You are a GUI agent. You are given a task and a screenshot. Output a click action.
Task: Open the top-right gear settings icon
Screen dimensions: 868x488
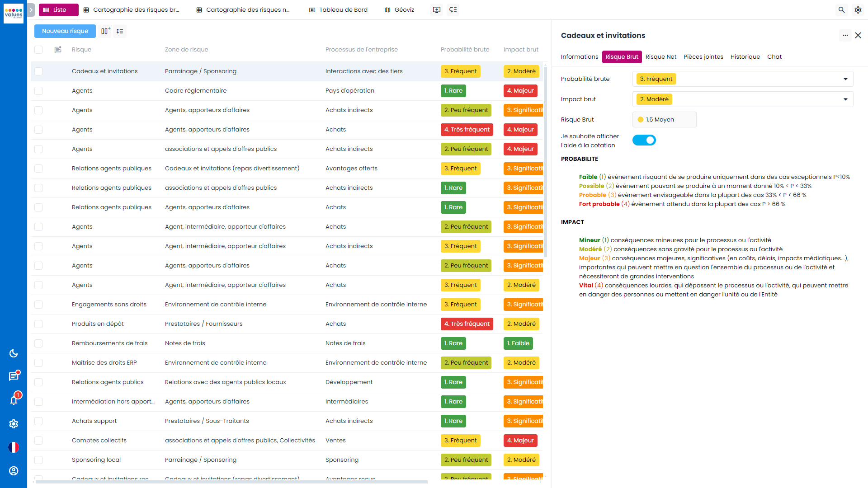coord(858,10)
